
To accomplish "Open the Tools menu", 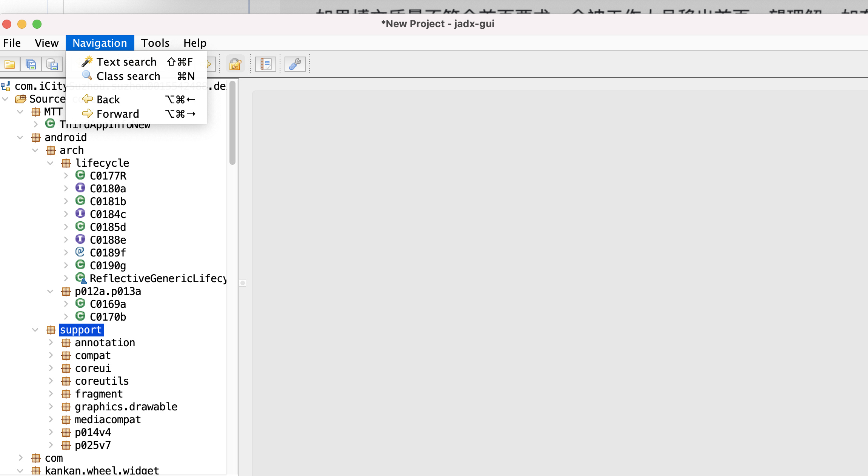I will point(155,43).
